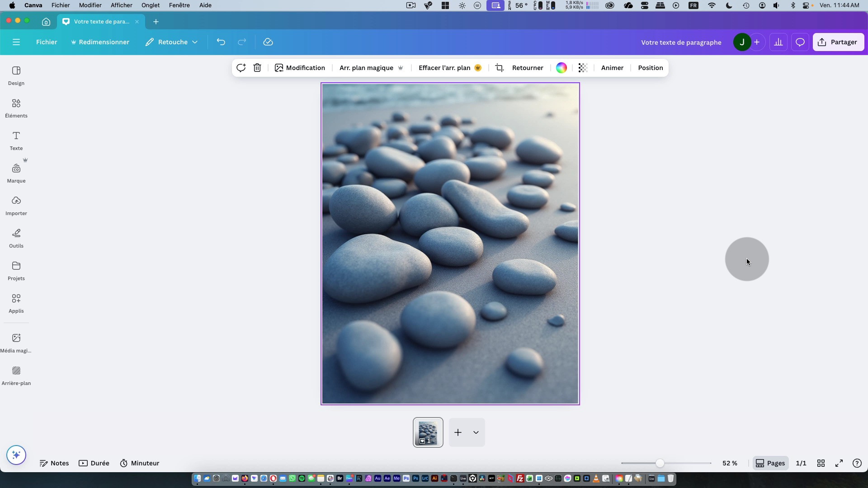Open the crop tool icon
Image resolution: width=868 pixels, height=488 pixels.
500,68
